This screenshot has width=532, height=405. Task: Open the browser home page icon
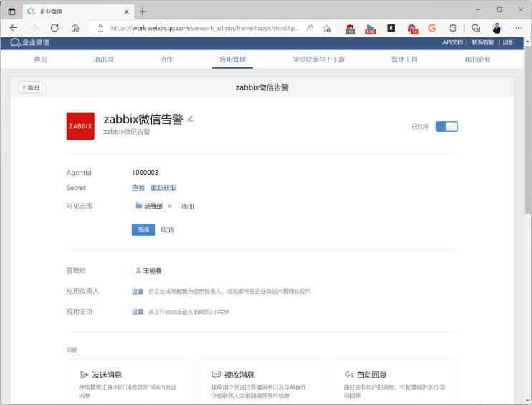click(75, 28)
